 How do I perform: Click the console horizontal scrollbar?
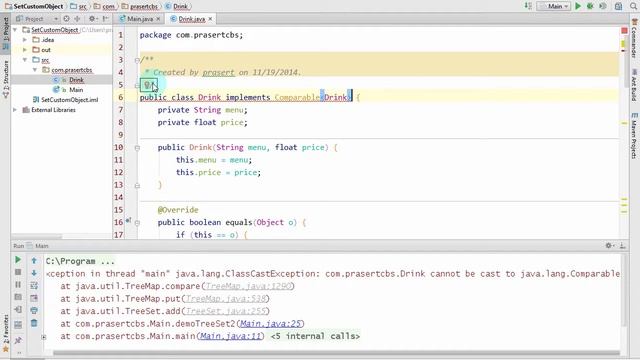(x=336, y=353)
